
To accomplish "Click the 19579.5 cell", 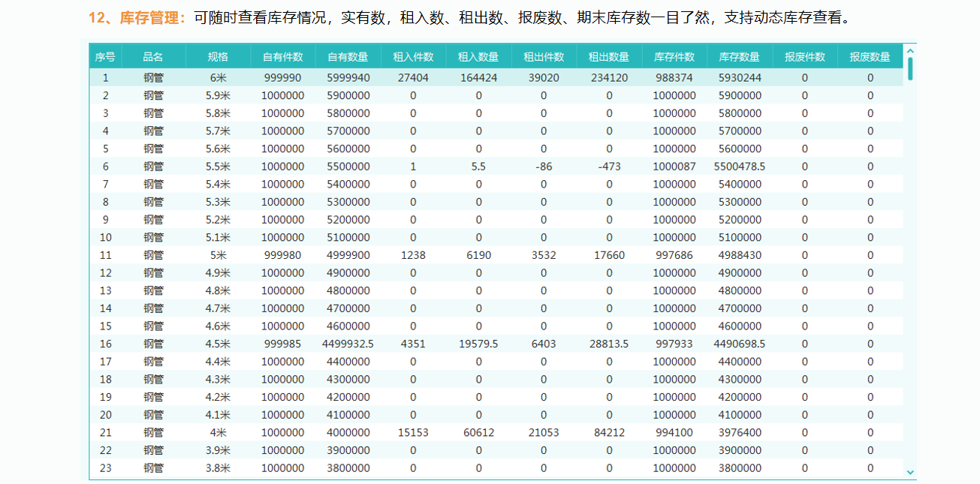I will pos(478,344).
